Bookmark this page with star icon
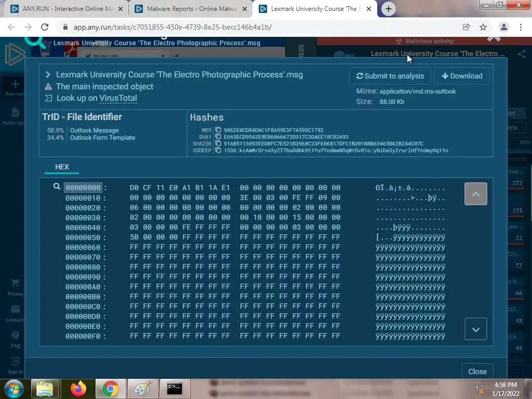This screenshot has height=399, width=532. [483, 27]
